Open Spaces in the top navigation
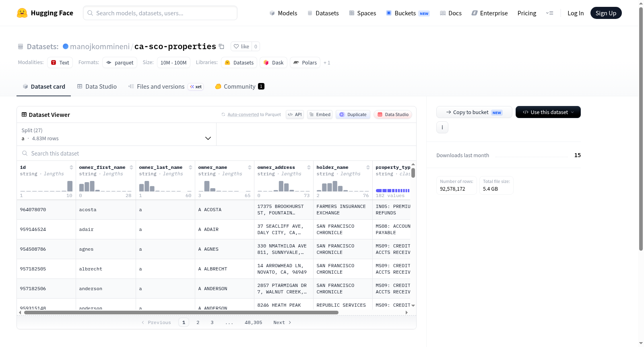Screen dimensions: 644x347 tap(363, 13)
